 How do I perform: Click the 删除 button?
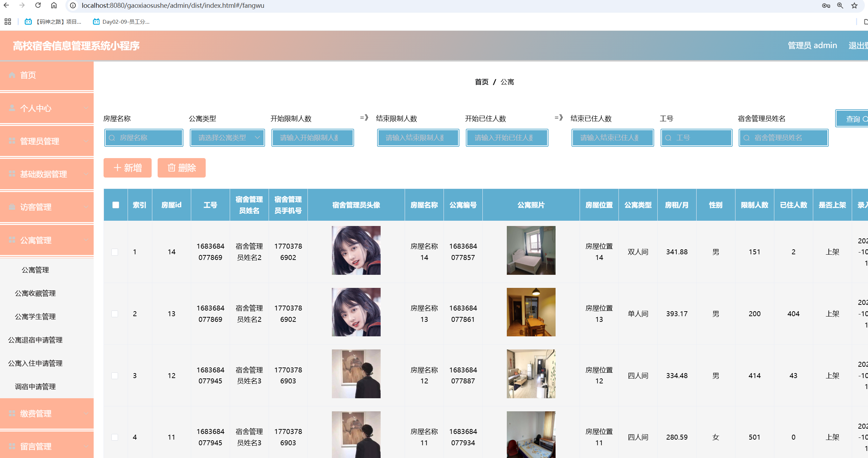pyautogui.click(x=182, y=168)
